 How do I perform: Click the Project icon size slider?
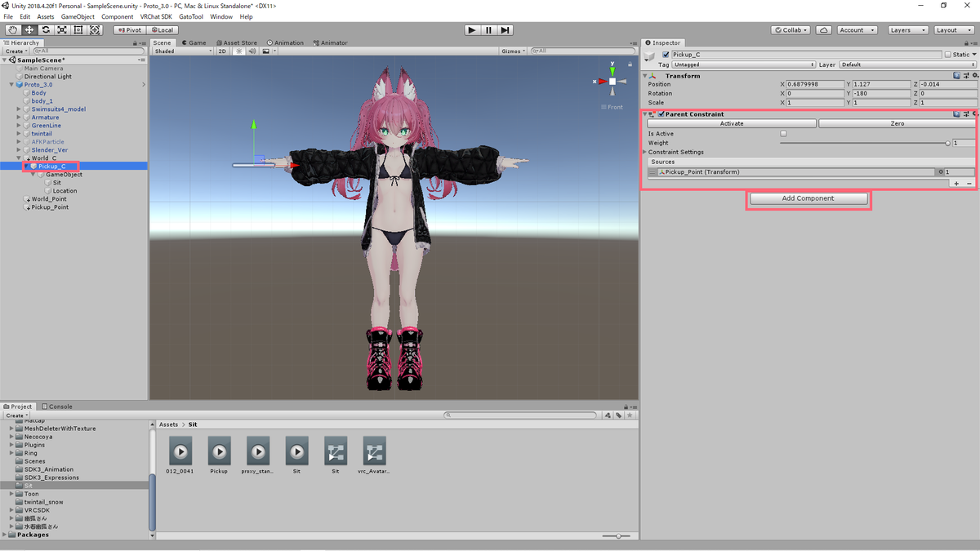pyautogui.click(x=618, y=536)
